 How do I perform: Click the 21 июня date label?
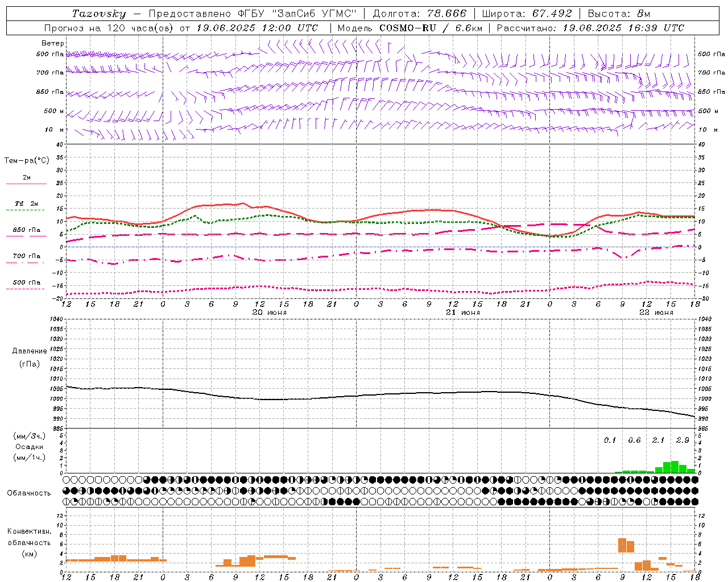(x=463, y=313)
